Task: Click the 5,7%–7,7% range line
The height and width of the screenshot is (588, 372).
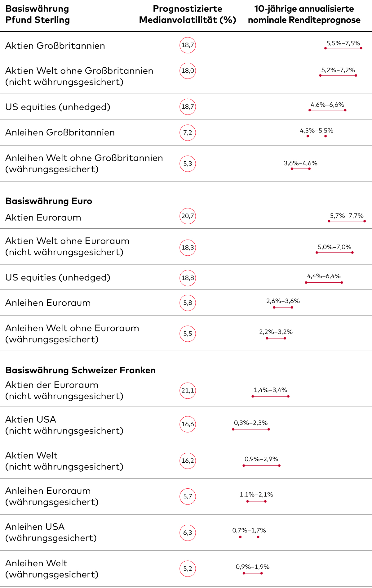Action: (x=347, y=221)
